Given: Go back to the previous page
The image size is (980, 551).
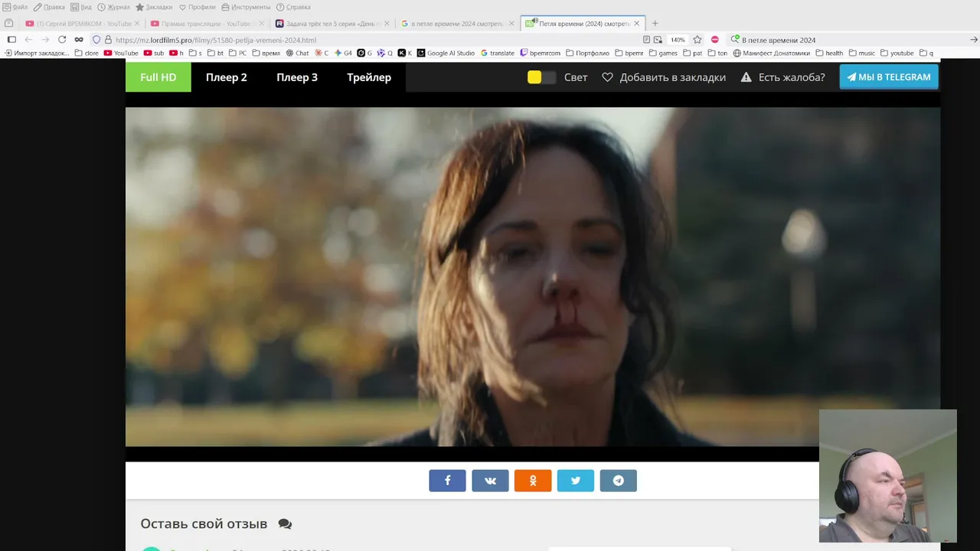Looking at the screenshot, I should click(28, 40).
